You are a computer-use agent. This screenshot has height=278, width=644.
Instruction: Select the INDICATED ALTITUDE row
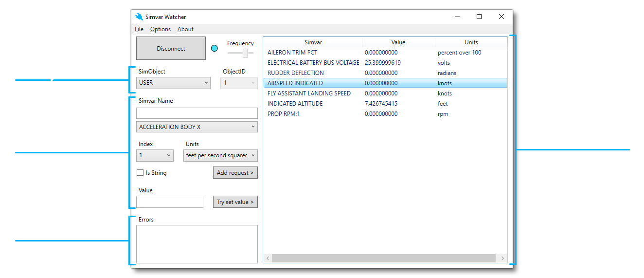tap(295, 104)
